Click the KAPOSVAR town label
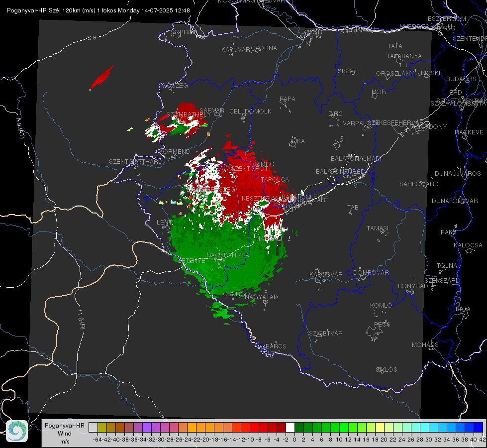The height and width of the screenshot is (448, 487). point(326,274)
